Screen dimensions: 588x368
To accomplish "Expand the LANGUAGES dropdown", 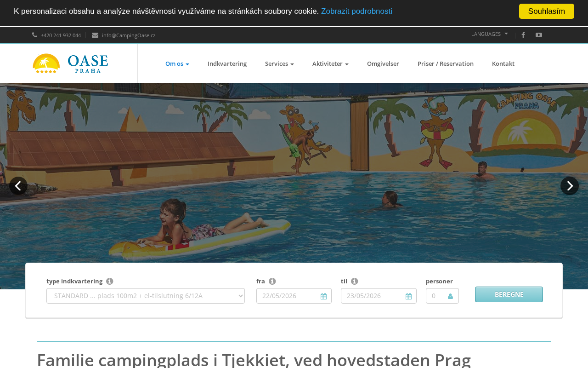I will click(490, 34).
